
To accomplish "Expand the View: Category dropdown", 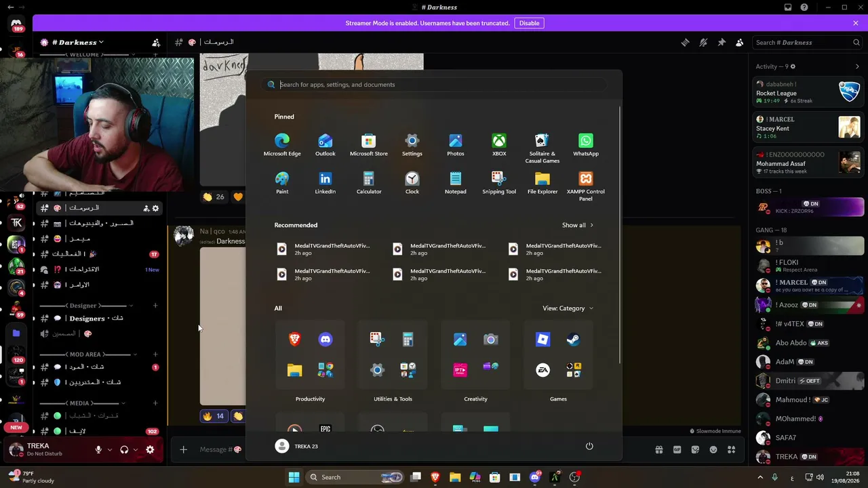I will click(568, 308).
